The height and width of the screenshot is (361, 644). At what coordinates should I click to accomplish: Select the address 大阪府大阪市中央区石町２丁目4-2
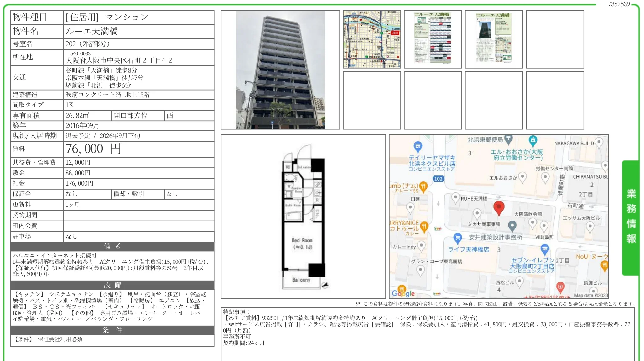tap(119, 60)
